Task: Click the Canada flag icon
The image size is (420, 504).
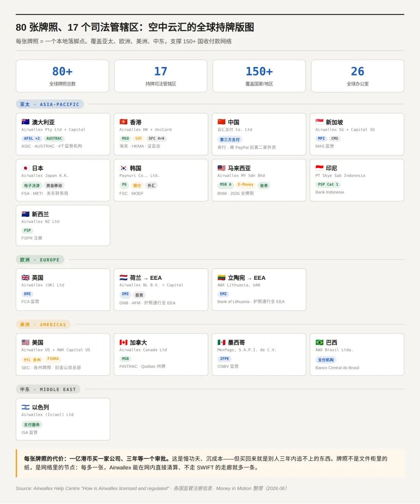Action: click(x=123, y=342)
